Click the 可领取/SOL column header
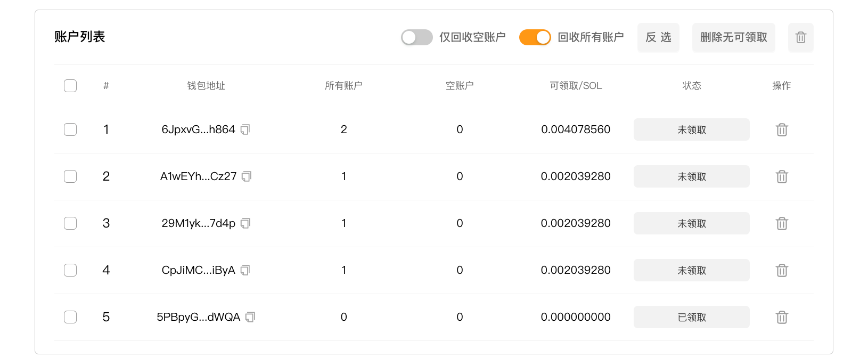Image resolution: width=868 pixels, height=357 pixels. point(576,86)
